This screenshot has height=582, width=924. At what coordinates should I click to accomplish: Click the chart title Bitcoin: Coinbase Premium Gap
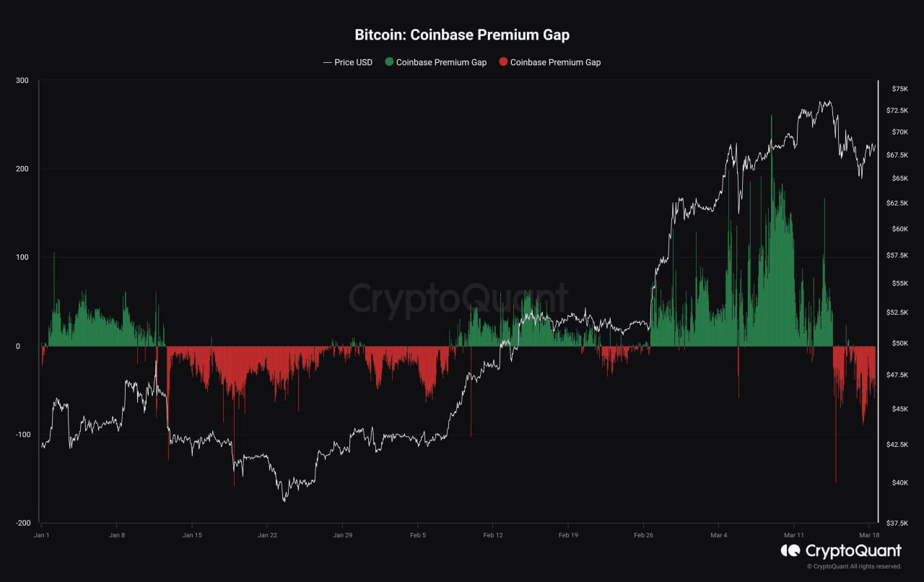(x=462, y=35)
